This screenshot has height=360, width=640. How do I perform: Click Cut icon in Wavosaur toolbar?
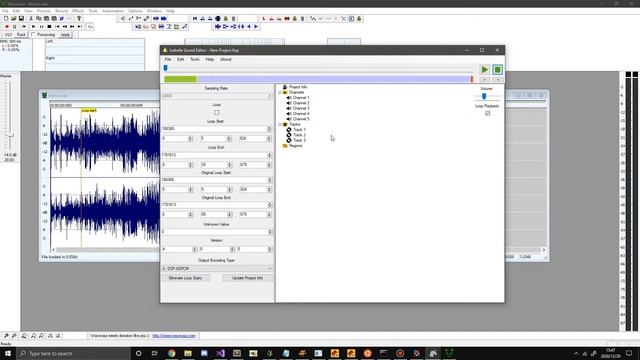click(31, 19)
